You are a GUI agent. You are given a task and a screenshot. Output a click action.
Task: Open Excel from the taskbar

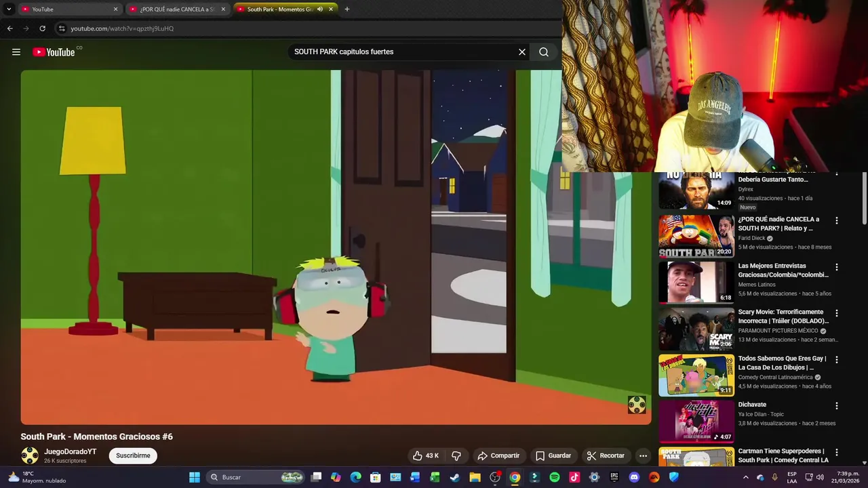click(x=435, y=477)
